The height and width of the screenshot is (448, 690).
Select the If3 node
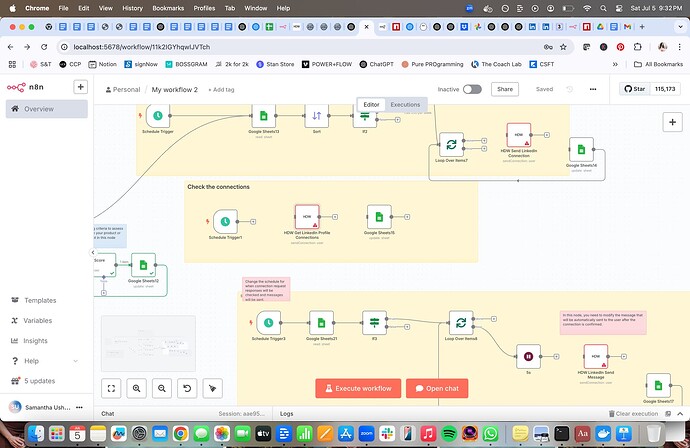pyautogui.click(x=374, y=323)
